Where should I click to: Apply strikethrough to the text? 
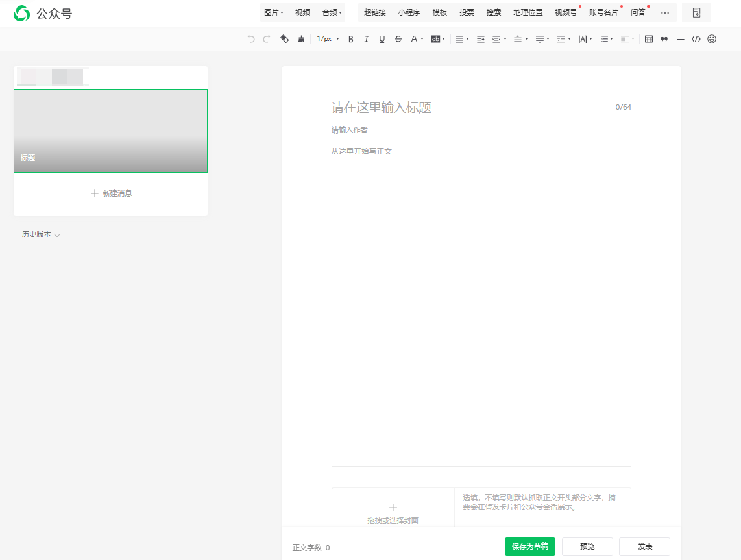398,39
